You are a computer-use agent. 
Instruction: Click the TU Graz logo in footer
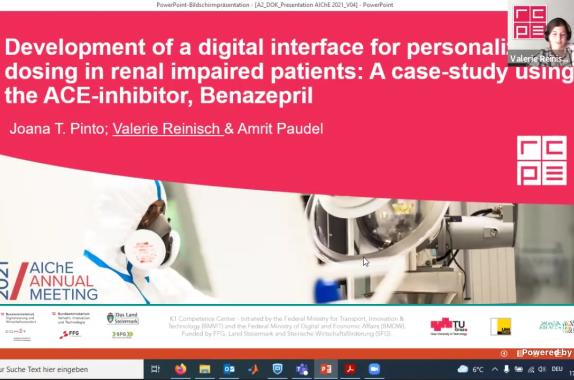pos(449,326)
